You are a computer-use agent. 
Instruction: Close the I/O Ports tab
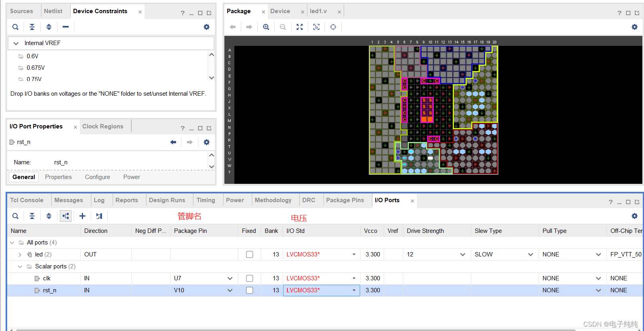tap(412, 201)
